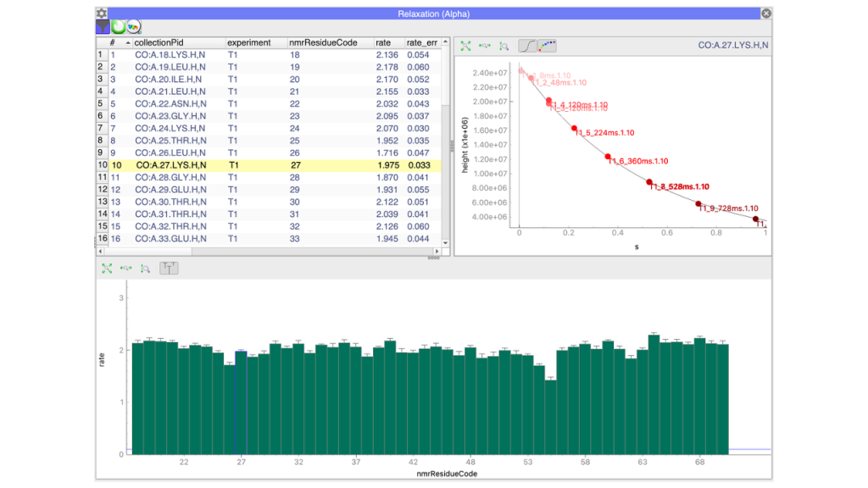Select the CO:A.30.THR.H,N row
This screenshot has height=488, width=868.
pos(269,202)
